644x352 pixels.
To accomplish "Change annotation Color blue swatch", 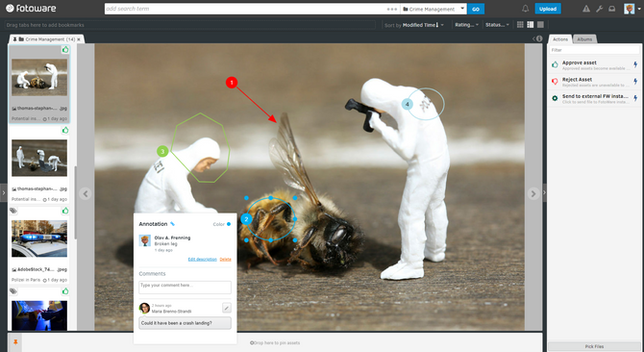I will [x=229, y=224].
